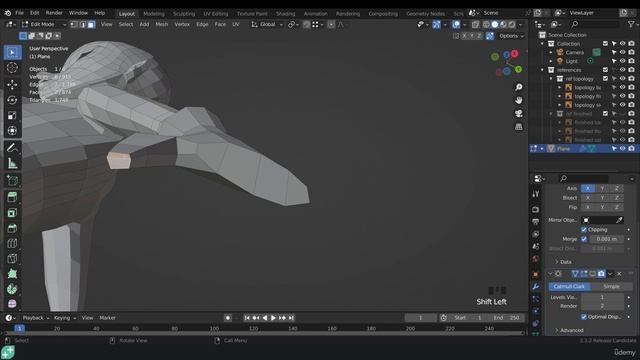Image resolution: width=640 pixels, height=360 pixels.
Task: Click the play animation button
Action: pos(273,318)
